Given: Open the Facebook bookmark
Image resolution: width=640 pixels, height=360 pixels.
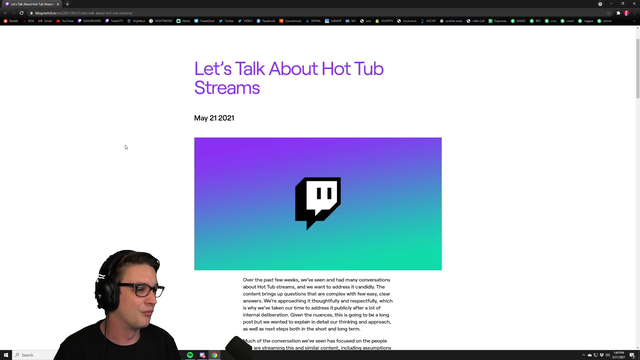Looking at the screenshot, I should [266, 21].
